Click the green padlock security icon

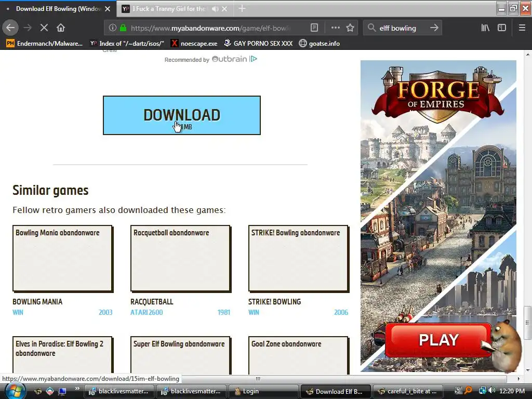click(x=123, y=28)
